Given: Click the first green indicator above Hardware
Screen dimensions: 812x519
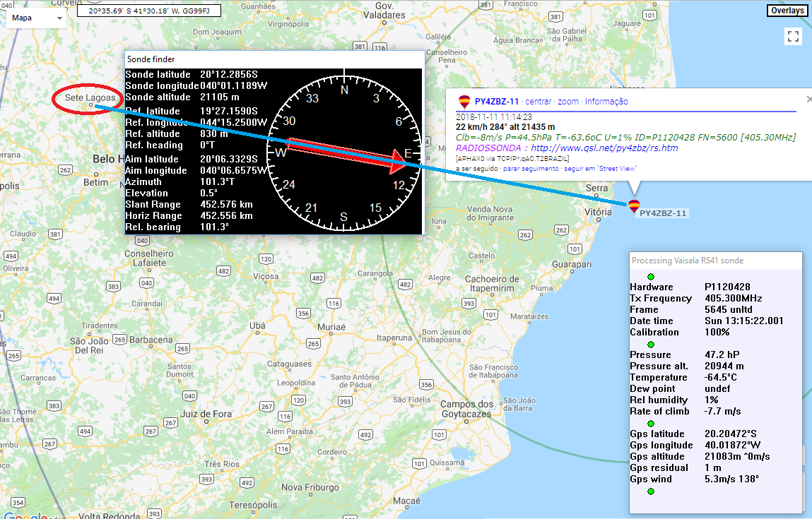Looking at the screenshot, I should (651, 277).
